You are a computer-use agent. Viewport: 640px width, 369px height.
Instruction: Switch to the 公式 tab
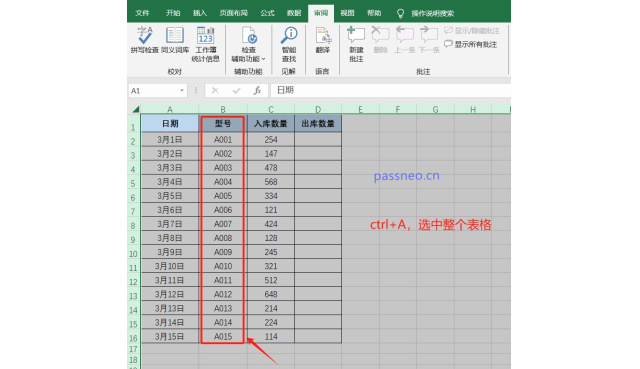click(267, 13)
